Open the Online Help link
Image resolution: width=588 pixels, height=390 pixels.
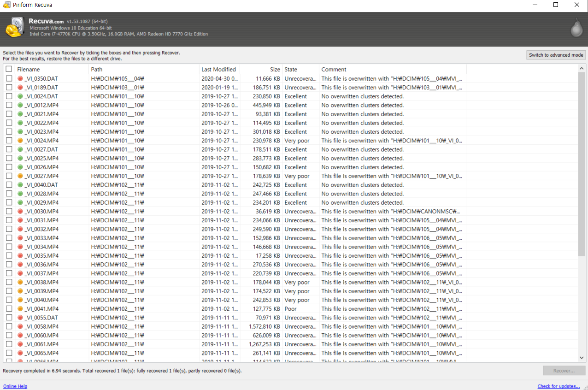[15, 386]
